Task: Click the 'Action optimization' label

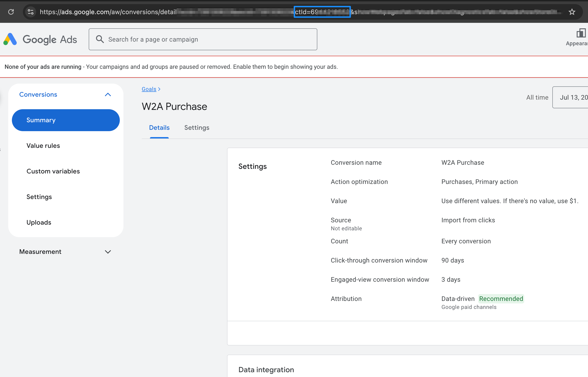Action: [359, 182]
